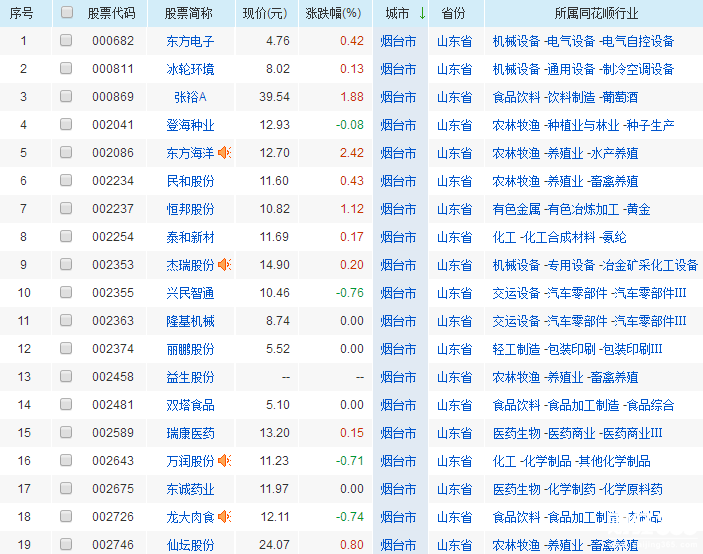Open stock link 兴民智通

pyautogui.click(x=190, y=294)
